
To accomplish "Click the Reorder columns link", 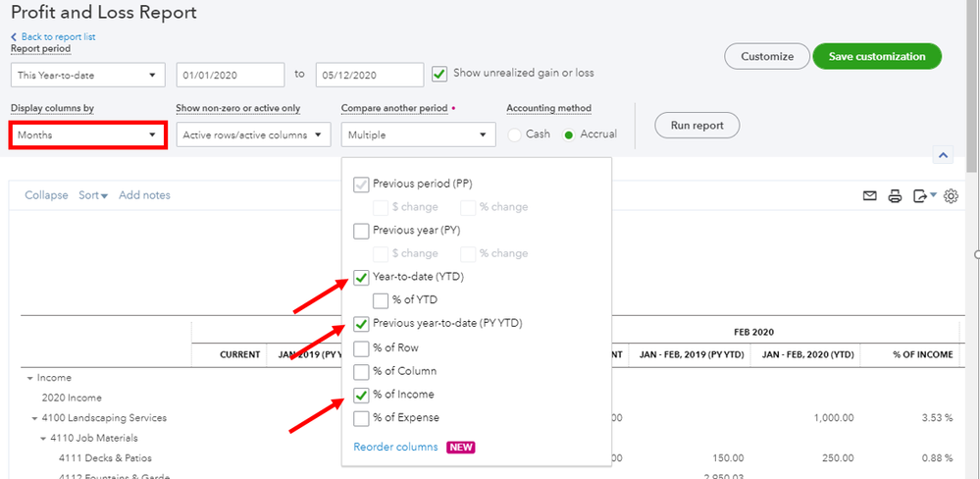I will point(395,448).
